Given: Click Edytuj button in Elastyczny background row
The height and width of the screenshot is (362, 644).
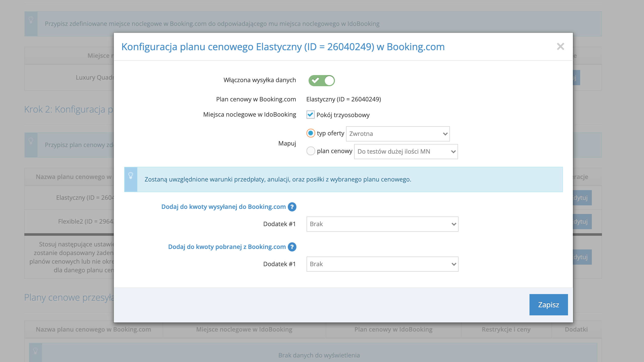Looking at the screenshot, I should coord(582,198).
